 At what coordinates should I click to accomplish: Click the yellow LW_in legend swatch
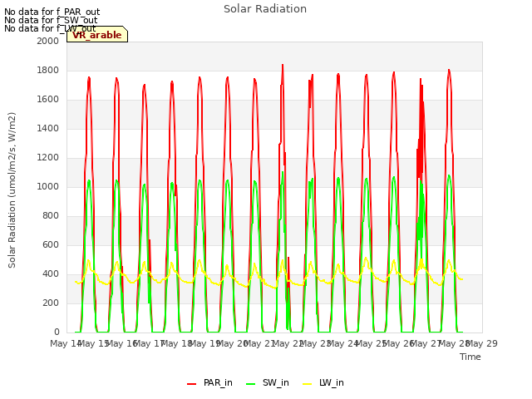tap(307, 384)
